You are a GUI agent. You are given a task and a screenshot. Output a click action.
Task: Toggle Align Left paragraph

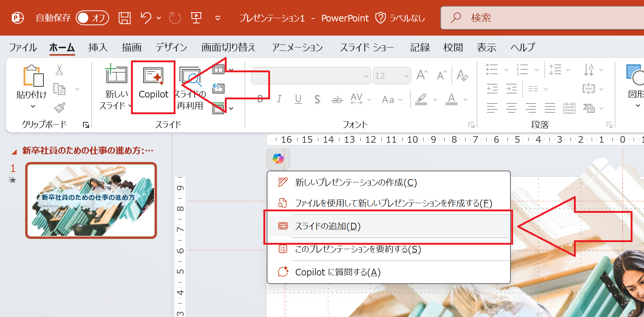pyautogui.click(x=492, y=108)
